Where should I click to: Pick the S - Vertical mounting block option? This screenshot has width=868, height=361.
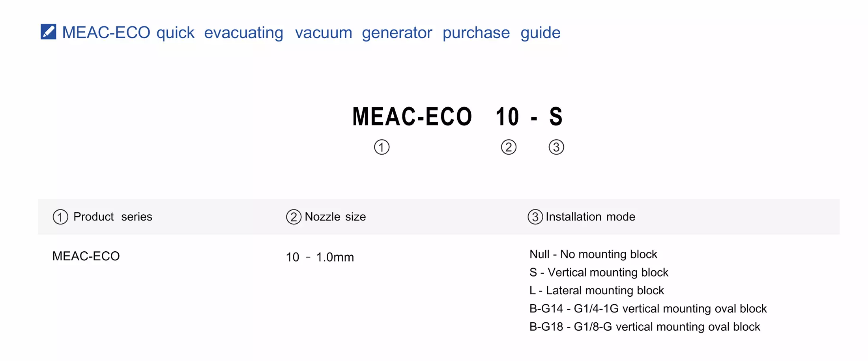[599, 272]
